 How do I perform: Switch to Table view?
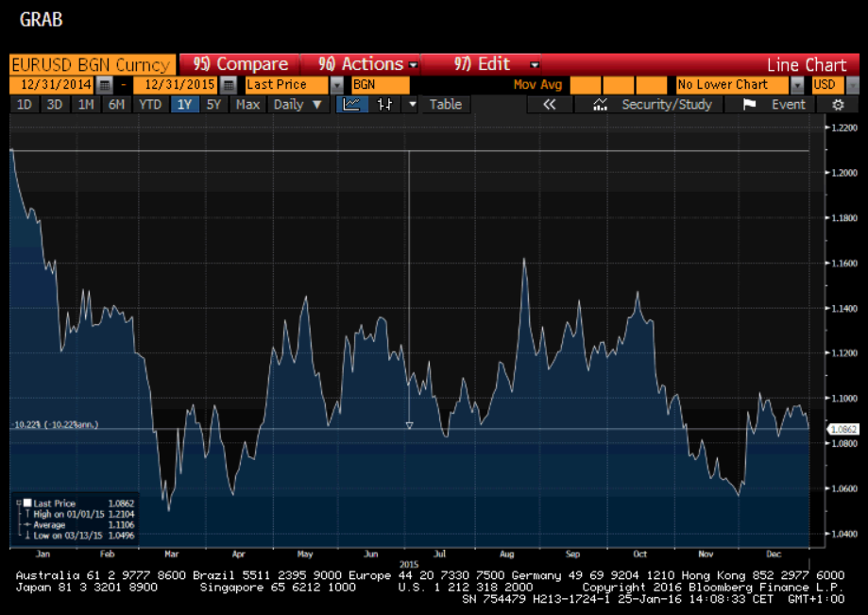[446, 104]
